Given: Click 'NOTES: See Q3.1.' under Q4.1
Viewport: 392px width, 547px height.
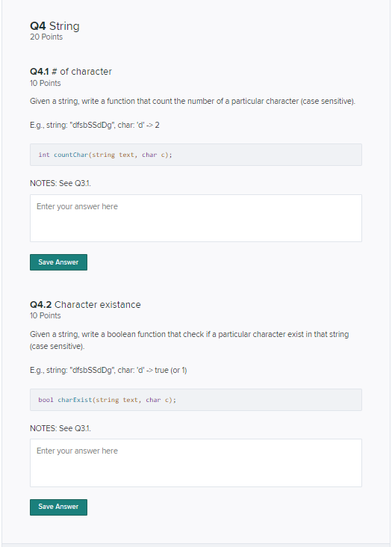Looking at the screenshot, I should point(60,184).
